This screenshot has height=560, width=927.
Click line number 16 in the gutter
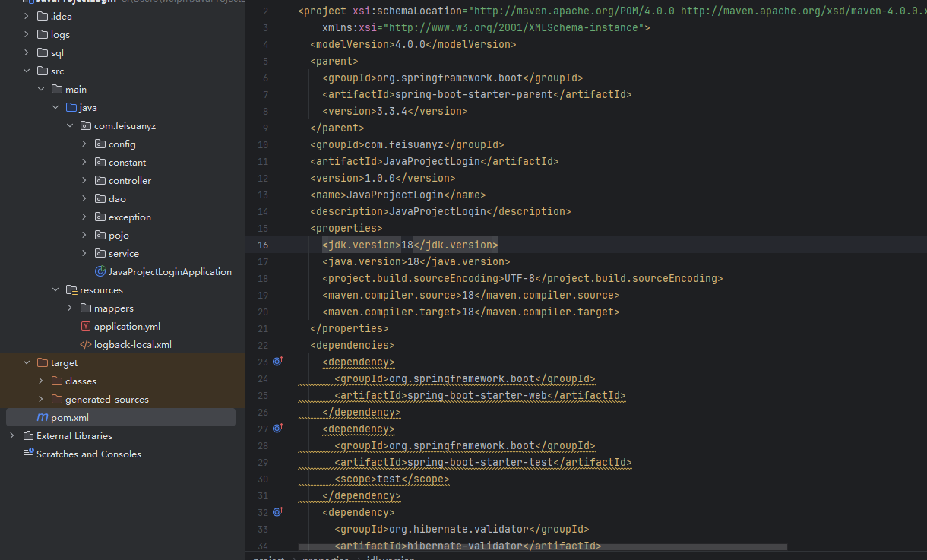[263, 245]
